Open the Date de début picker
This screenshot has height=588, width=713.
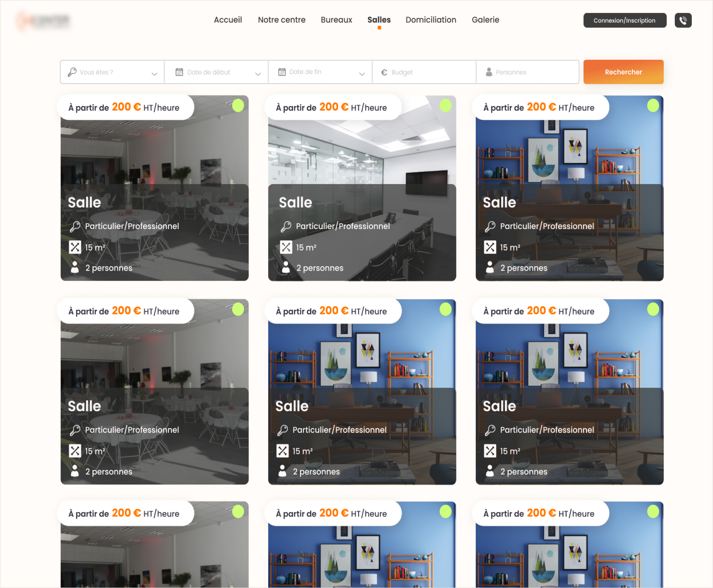click(216, 72)
